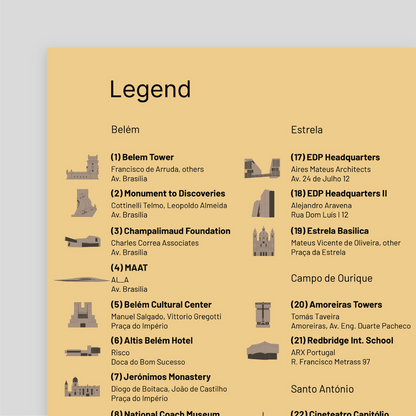
Task: Select the (8) National Coach Museum title
Action: pos(165,413)
